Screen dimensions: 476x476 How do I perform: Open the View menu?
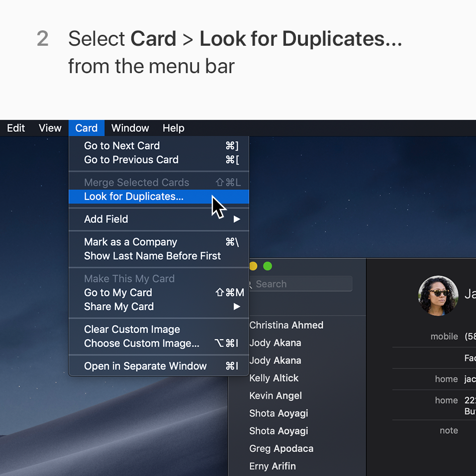click(50, 128)
